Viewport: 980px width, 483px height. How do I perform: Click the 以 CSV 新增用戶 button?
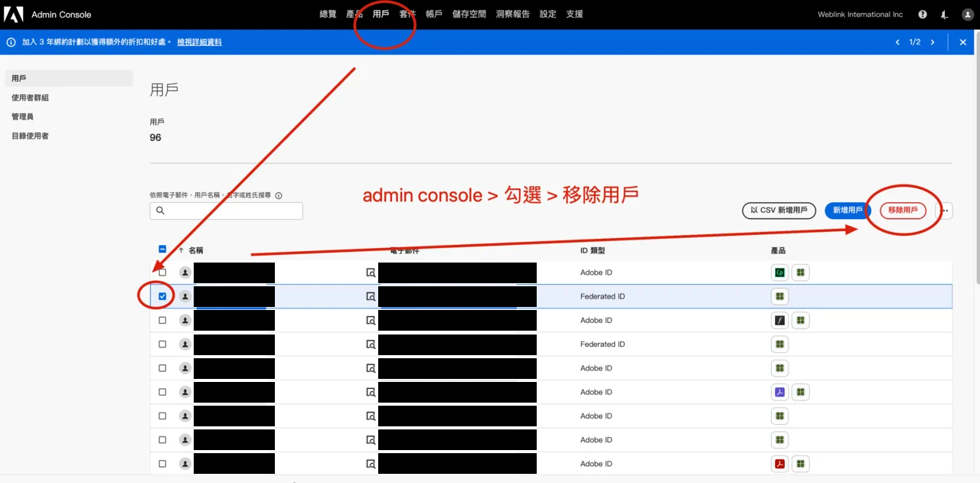[779, 210]
